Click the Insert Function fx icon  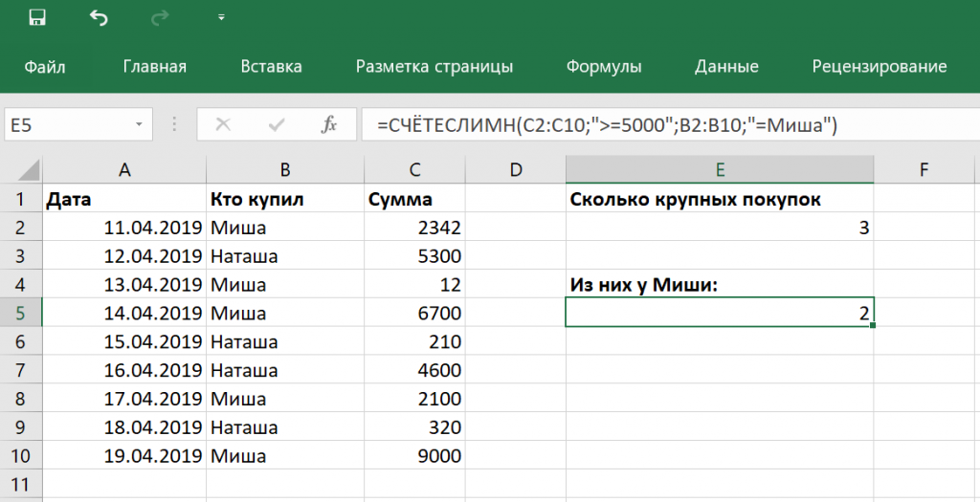(x=328, y=124)
